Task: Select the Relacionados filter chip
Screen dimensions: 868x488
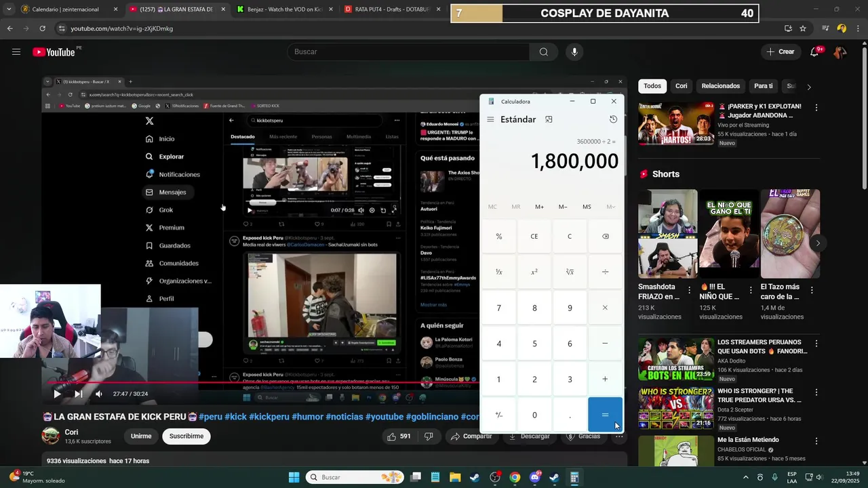Action: 721,86
